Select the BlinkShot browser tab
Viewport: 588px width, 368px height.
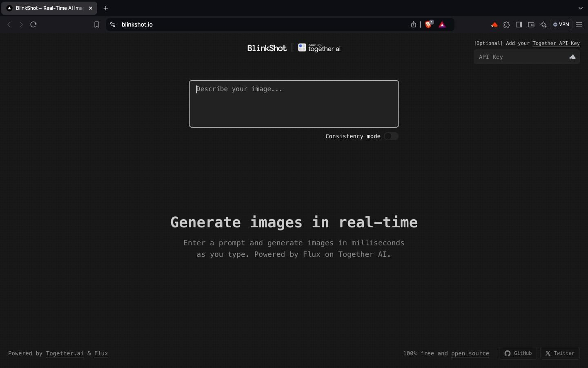pos(47,8)
